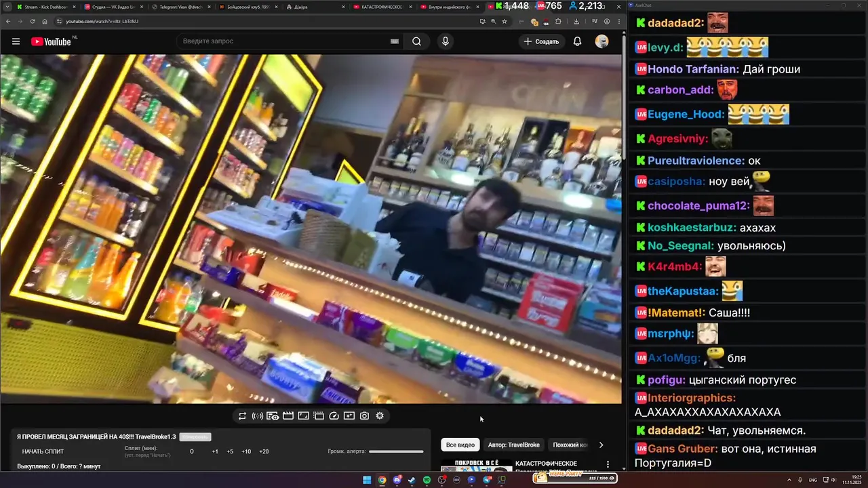Click the Создать create button
868x488 pixels.
tap(541, 41)
